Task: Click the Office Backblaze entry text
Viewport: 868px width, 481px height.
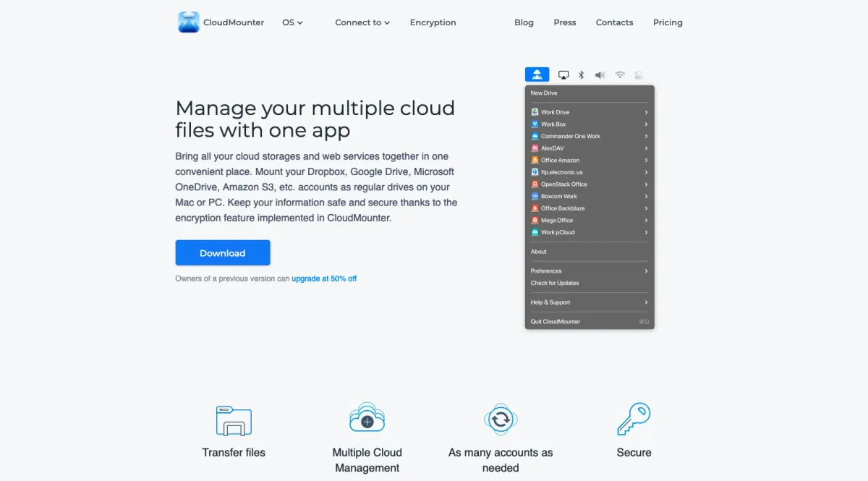Action: coord(563,208)
